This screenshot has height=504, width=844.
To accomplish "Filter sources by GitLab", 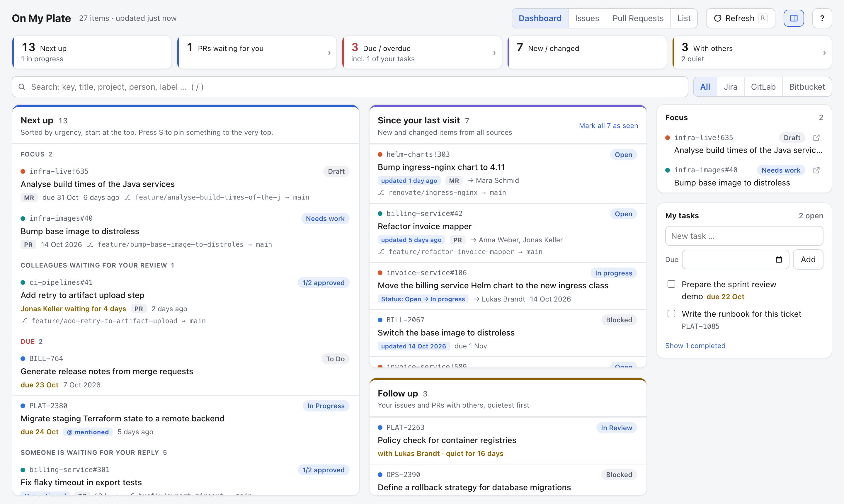I will [x=763, y=87].
